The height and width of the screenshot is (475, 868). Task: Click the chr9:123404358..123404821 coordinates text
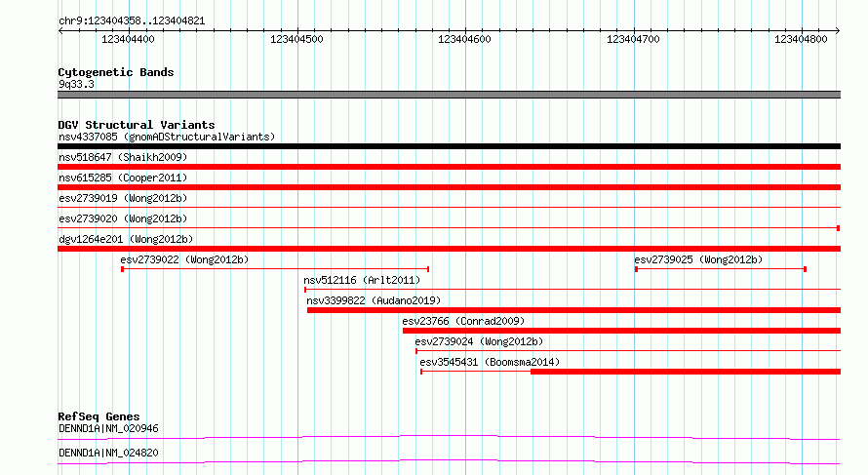click(132, 21)
